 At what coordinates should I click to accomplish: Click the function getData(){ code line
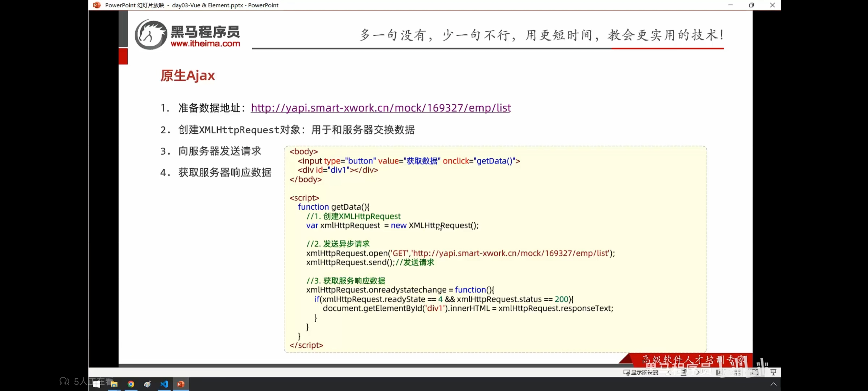(333, 207)
